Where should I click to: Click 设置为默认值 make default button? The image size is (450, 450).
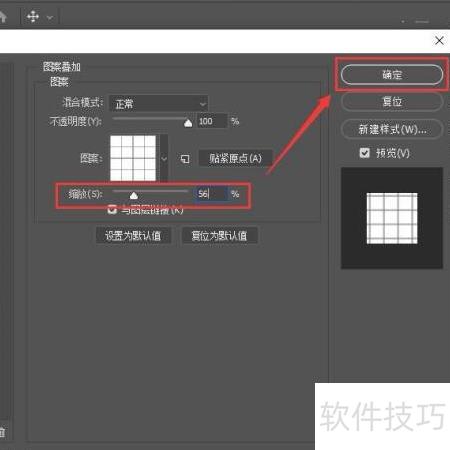[x=133, y=236]
